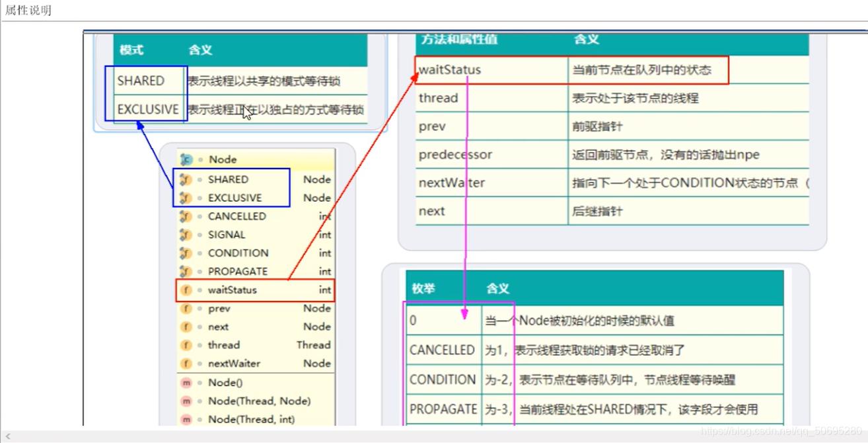
Task: Click the 枚举 column header
Action: [x=424, y=289]
